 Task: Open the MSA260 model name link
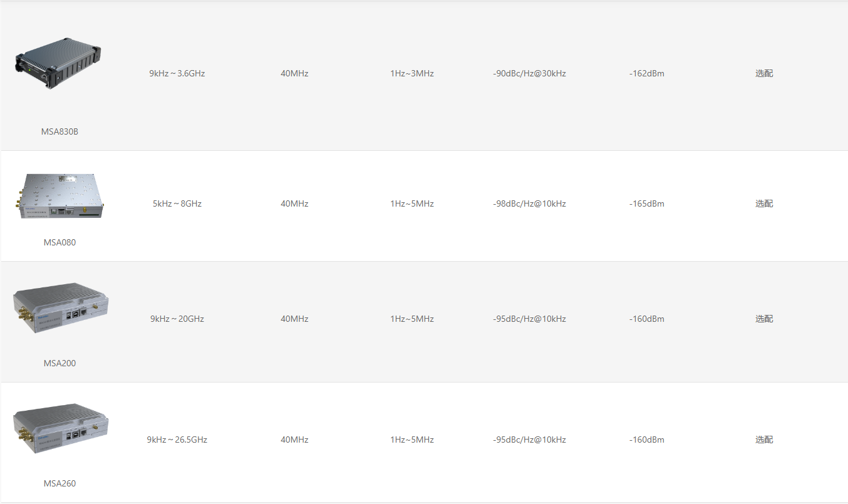pos(59,483)
